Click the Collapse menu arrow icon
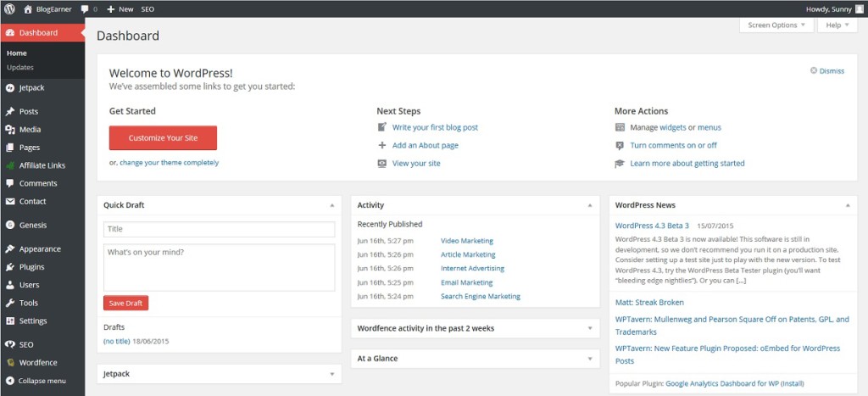Screen dimensions: 868x396 point(10,381)
